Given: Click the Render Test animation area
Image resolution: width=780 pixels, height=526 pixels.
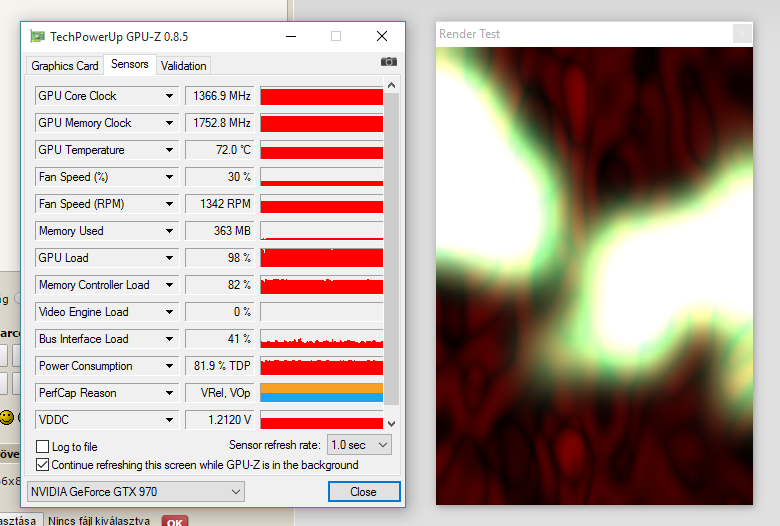Looking at the screenshot, I should tap(594, 276).
